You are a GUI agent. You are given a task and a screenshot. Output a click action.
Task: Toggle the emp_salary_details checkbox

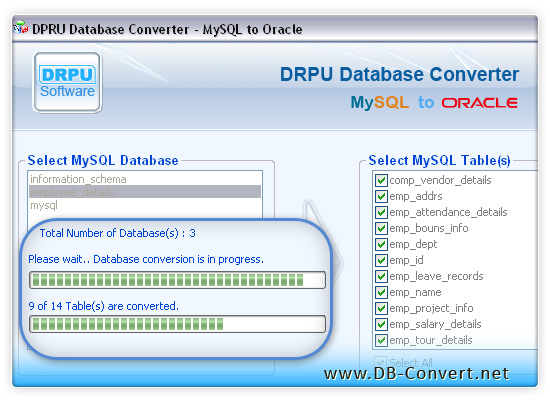(381, 325)
